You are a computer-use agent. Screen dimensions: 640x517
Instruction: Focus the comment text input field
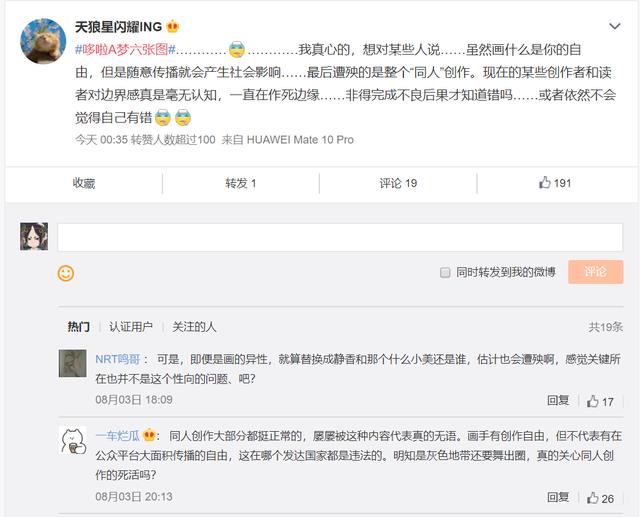click(340, 237)
